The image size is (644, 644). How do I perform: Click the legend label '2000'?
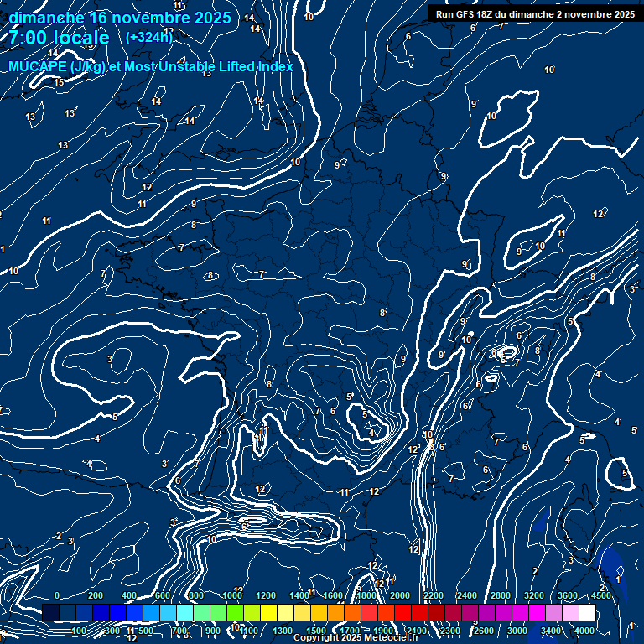[400, 595]
